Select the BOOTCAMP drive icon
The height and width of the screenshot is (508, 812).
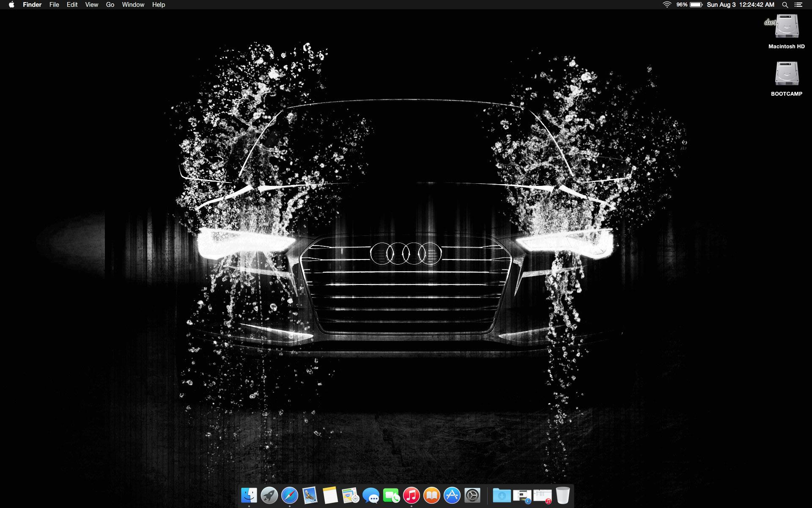pyautogui.click(x=787, y=74)
